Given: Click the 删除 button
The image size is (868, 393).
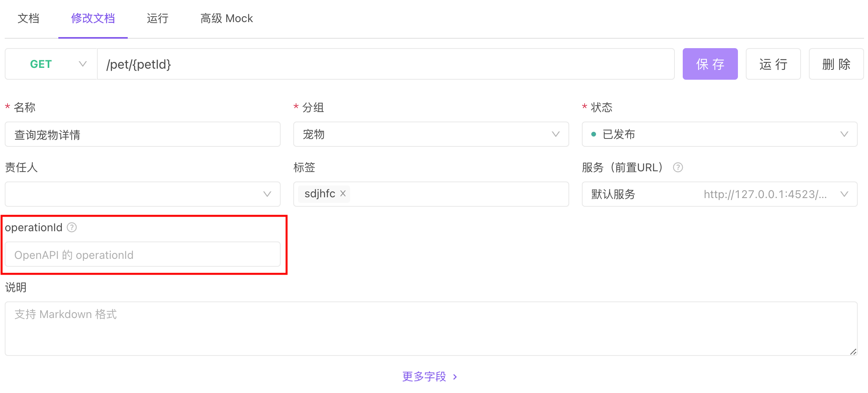Looking at the screenshot, I should (836, 64).
